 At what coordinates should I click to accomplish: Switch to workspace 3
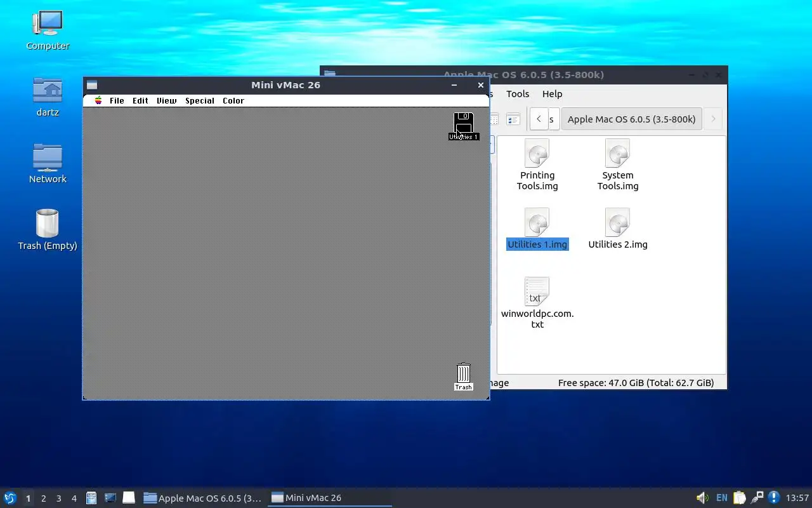tap(58, 498)
